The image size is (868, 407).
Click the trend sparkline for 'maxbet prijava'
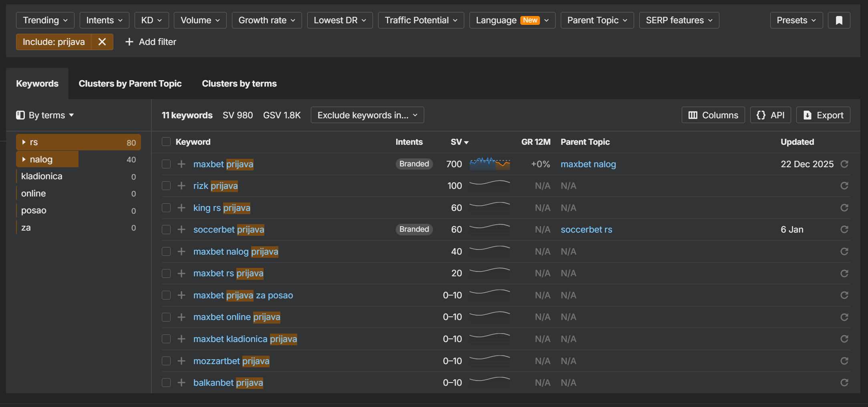pyautogui.click(x=489, y=164)
